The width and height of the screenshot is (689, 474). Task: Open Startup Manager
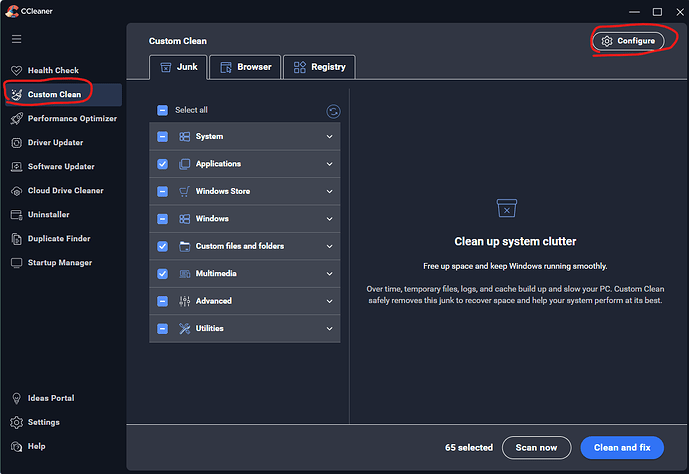(59, 263)
